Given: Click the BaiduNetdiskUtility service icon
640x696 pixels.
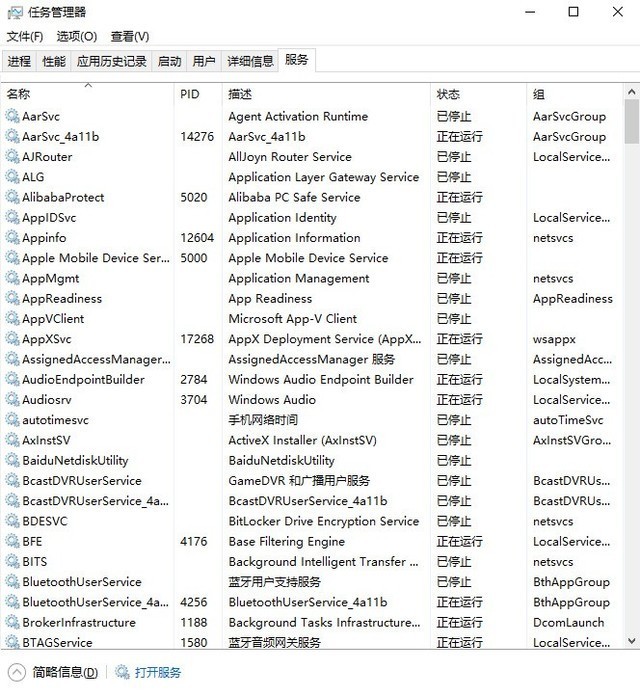Looking at the screenshot, I should click(x=12, y=460).
